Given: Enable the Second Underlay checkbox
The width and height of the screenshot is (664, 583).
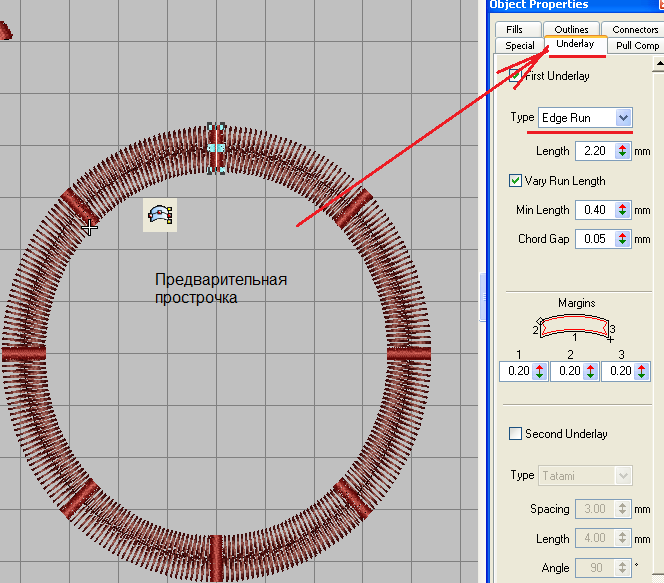Looking at the screenshot, I should [516, 434].
